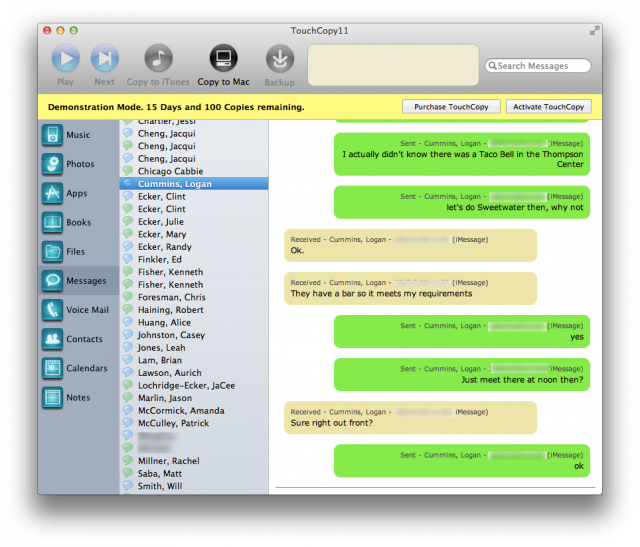Click the 'They have a bar' message
This screenshot has width=640, height=547.
(410, 289)
